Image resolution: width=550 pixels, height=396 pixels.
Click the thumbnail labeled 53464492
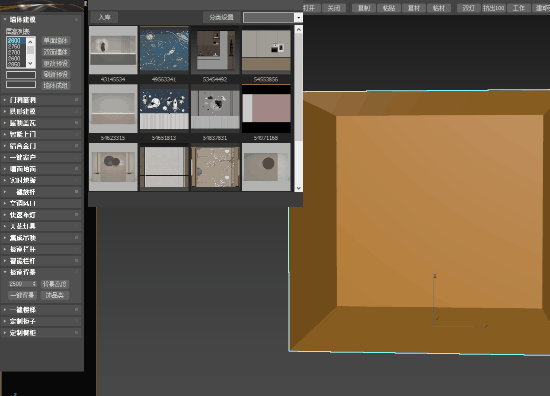click(x=215, y=50)
